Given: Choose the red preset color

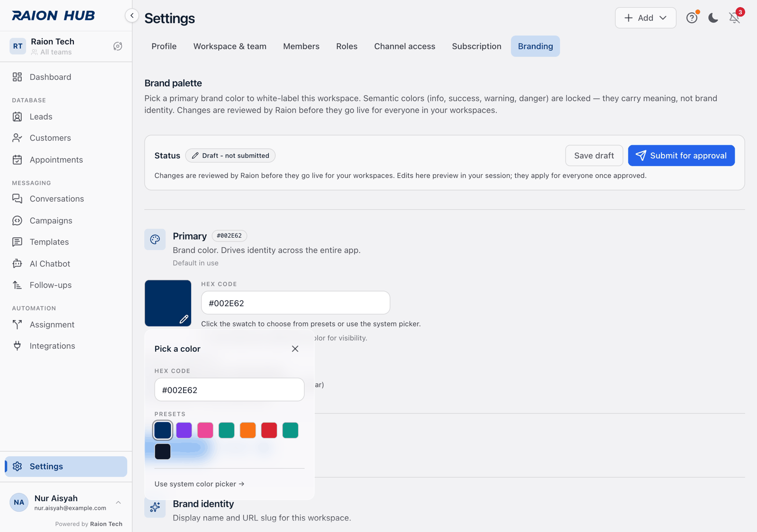Looking at the screenshot, I should pyautogui.click(x=269, y=430).
